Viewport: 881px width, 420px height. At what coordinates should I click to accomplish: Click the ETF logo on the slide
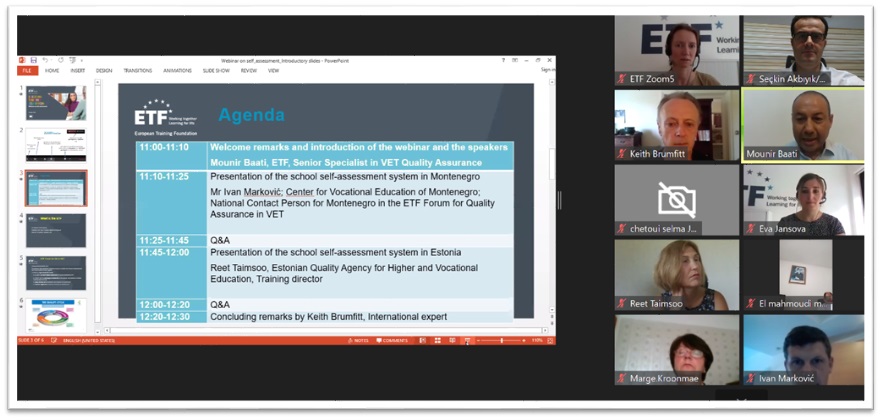click(165, 118)
